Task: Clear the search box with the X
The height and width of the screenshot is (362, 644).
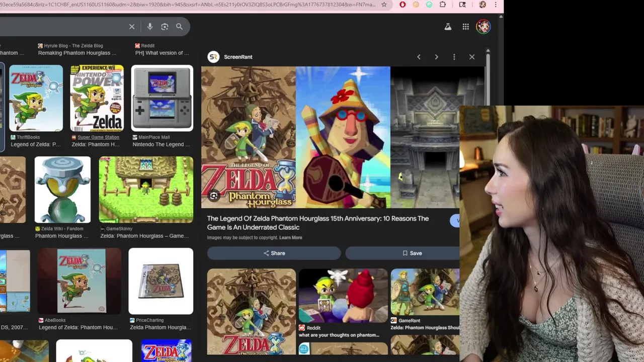Action: (132, 27)
